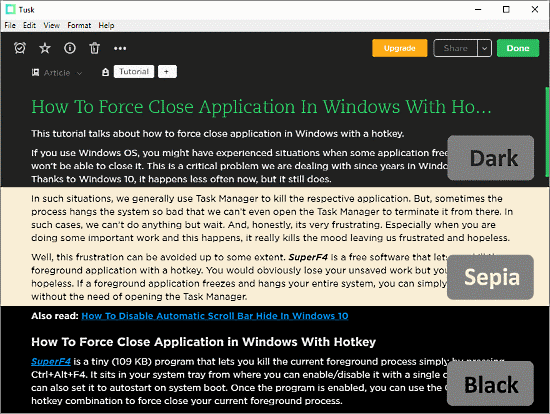
Task: Click the Tusk app logo icon
Action: pyautogui.click(x=11, y=9)
